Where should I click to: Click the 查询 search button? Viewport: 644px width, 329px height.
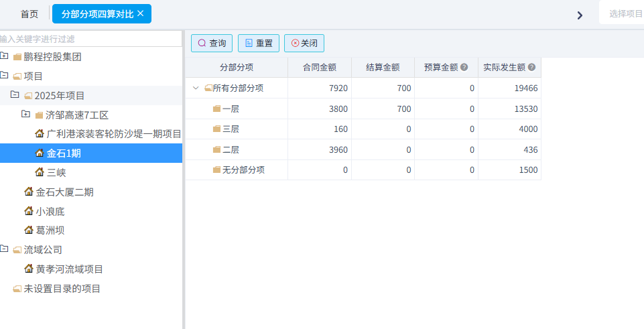coord(212,44)
